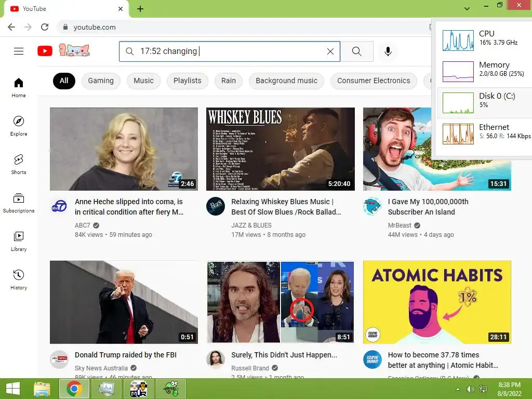
Task: Open the ABC7 channel avatar
Action: (x=59, y=206)
